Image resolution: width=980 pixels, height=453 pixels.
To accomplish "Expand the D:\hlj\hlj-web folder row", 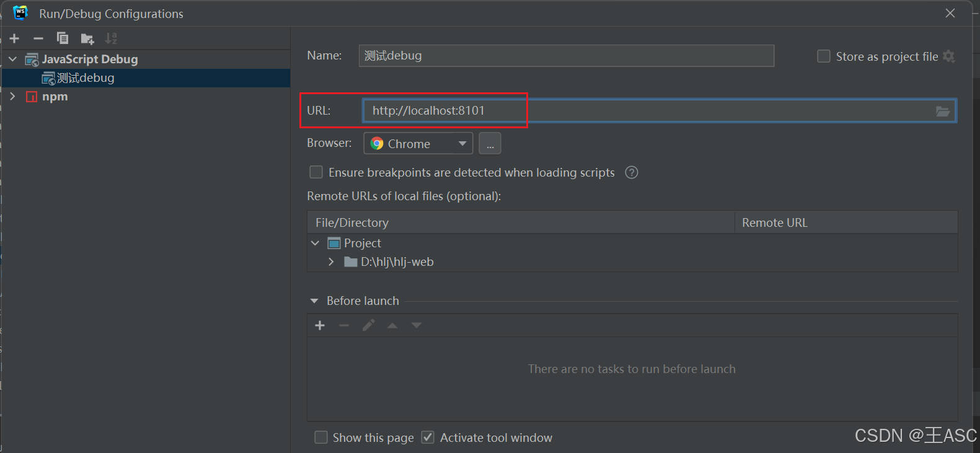I will pos(331,262).
